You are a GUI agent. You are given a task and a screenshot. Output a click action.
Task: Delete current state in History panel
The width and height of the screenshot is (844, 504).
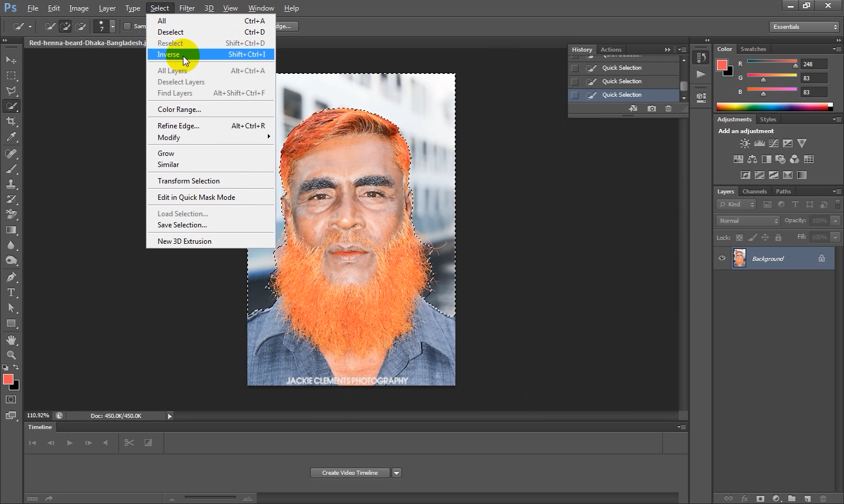pos(668,108)
